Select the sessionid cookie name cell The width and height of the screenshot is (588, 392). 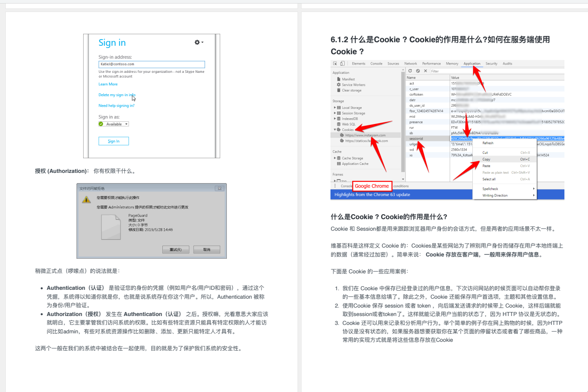(428, 139)
